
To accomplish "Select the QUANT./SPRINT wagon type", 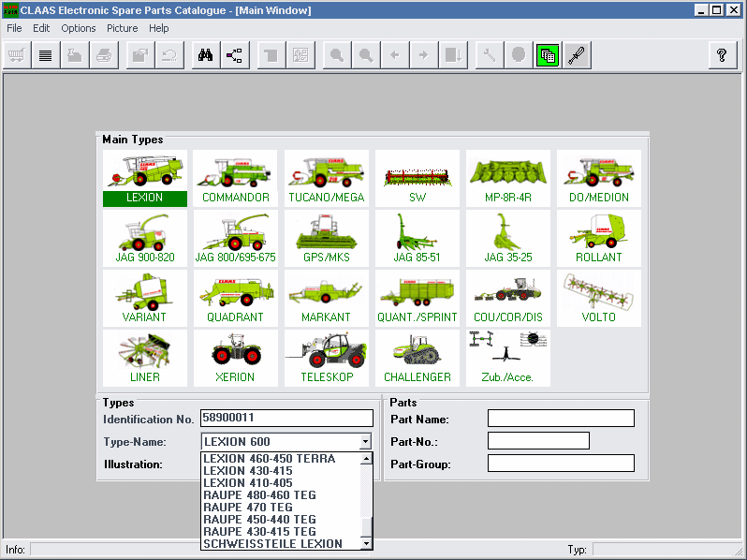I will (417, 299).
